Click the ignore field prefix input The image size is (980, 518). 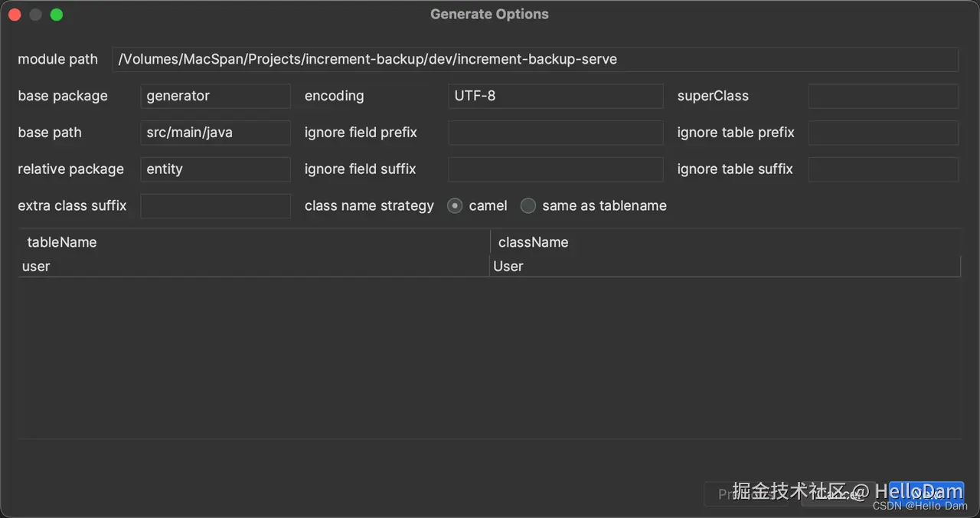(555, 133)
